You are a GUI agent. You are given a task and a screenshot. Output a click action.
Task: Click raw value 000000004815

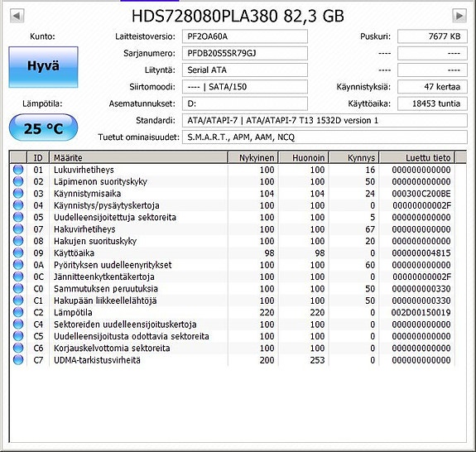(421, 252)
